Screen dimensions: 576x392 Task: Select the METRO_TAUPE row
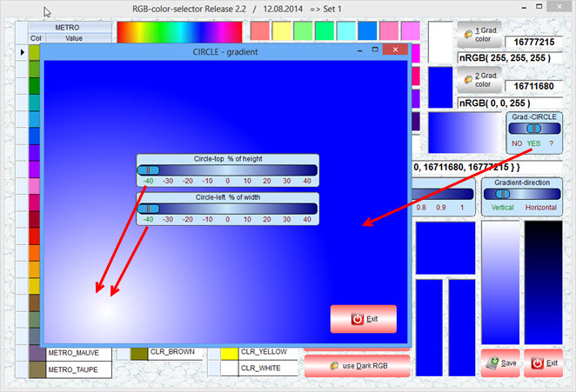(x=70, y=369)
